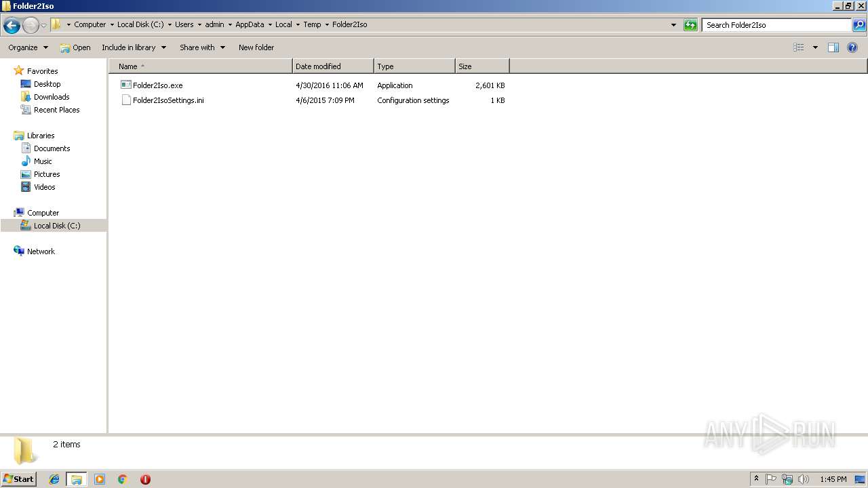The width and height of the screenshot is (868, 488).
Task: Sort by the Type column header
Action: coord(414,66)
